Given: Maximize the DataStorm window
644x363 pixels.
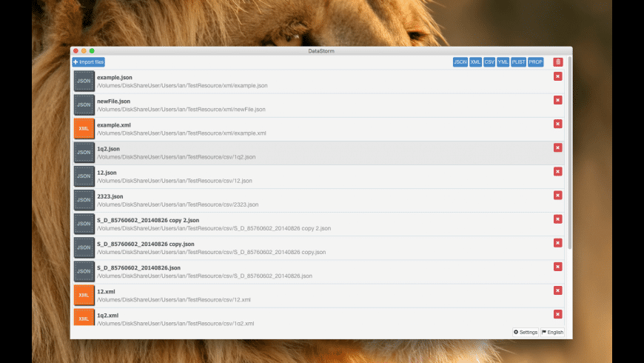Looking at the screenshot, I should click(x=92, y=51).
